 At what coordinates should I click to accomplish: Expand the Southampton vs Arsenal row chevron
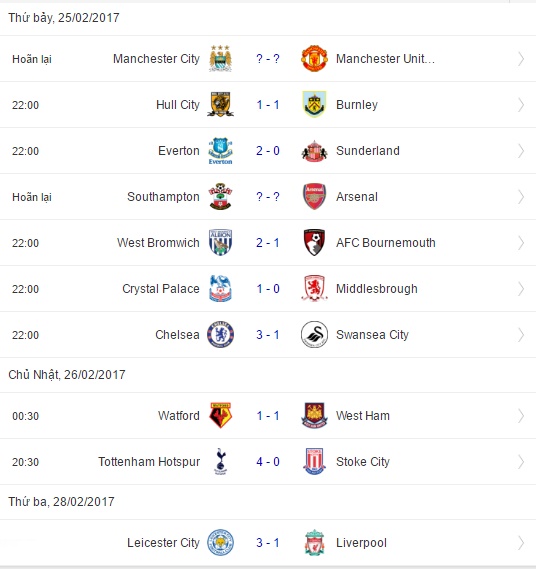[521, 197]
